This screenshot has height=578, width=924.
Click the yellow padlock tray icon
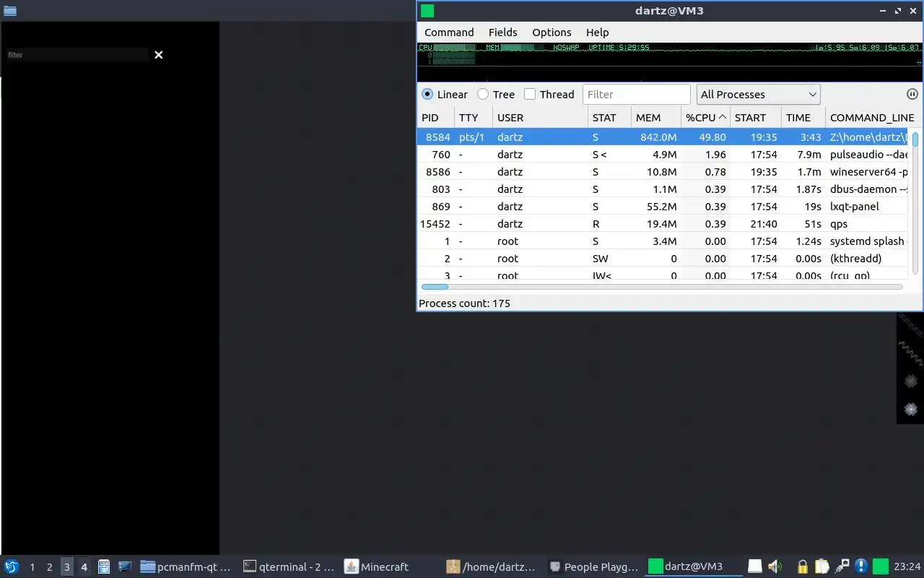tap(802, 566)
